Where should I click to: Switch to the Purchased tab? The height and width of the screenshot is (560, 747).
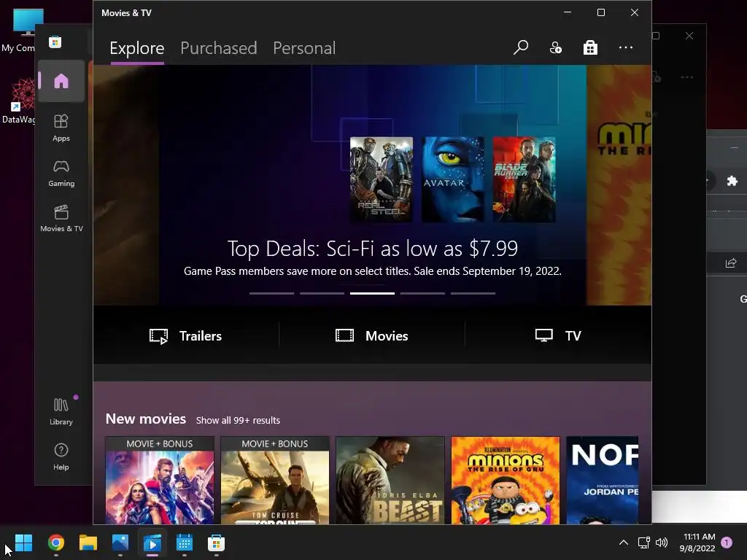tap(219, 48)
